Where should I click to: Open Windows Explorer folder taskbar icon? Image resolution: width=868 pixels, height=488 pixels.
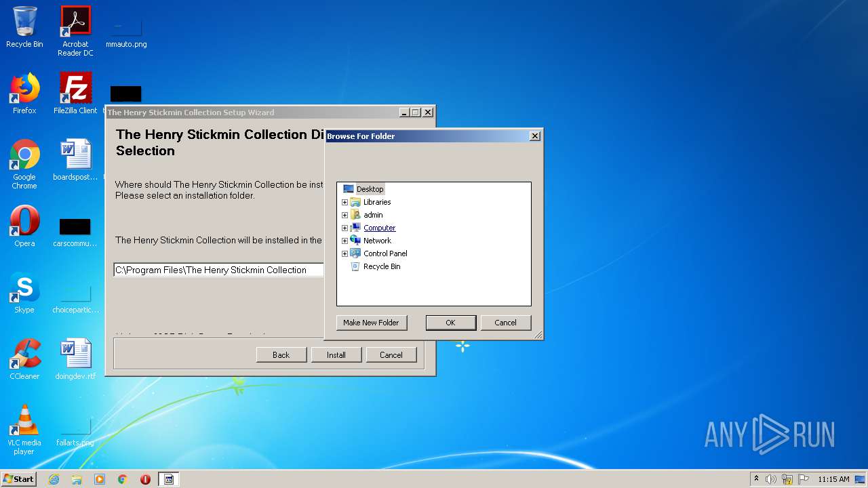click(x=77, y=479)
